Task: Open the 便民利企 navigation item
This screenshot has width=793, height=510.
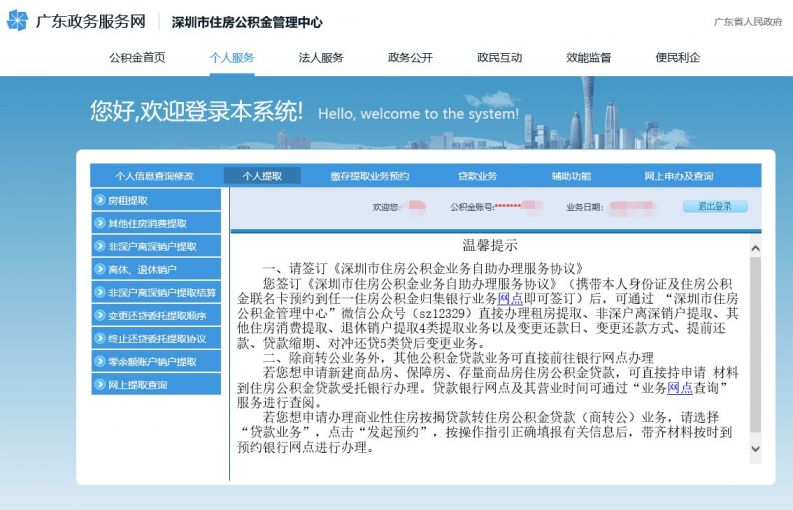Action: [x=678, y=58]
